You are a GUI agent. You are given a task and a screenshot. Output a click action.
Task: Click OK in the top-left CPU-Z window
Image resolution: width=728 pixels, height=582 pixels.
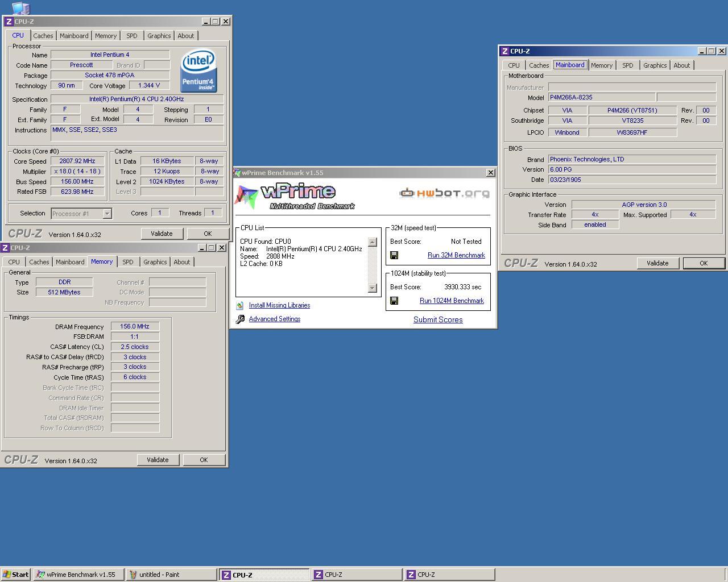pyautogui.click(x=208, y=234)
